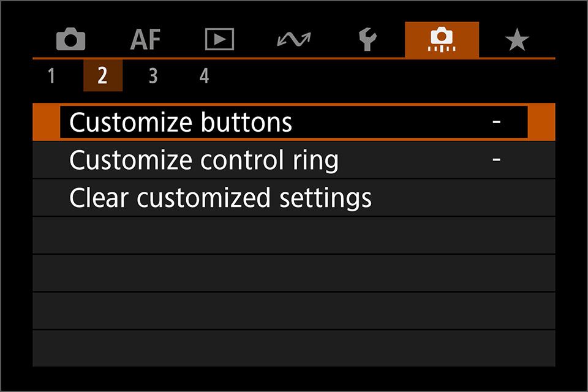Screen dimensions: 588x392
Task: Click the bottom empty menu row
Action: (x=294, y=349)
